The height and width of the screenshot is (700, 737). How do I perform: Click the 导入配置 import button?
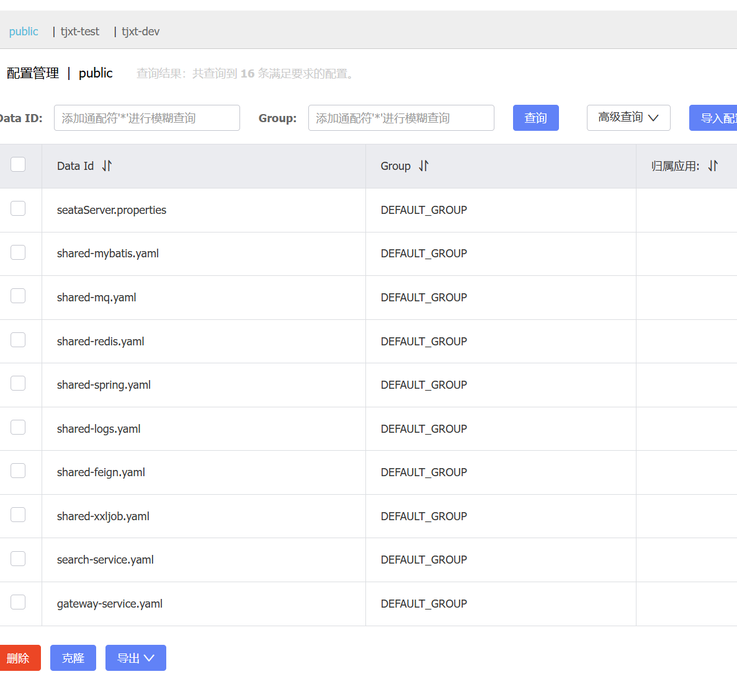tap(713, 117)
